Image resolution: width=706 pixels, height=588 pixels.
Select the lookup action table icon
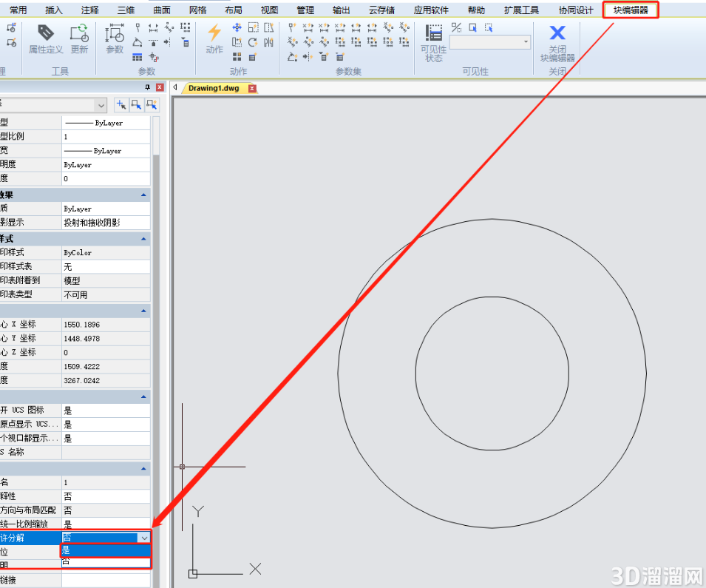(253, 57)
